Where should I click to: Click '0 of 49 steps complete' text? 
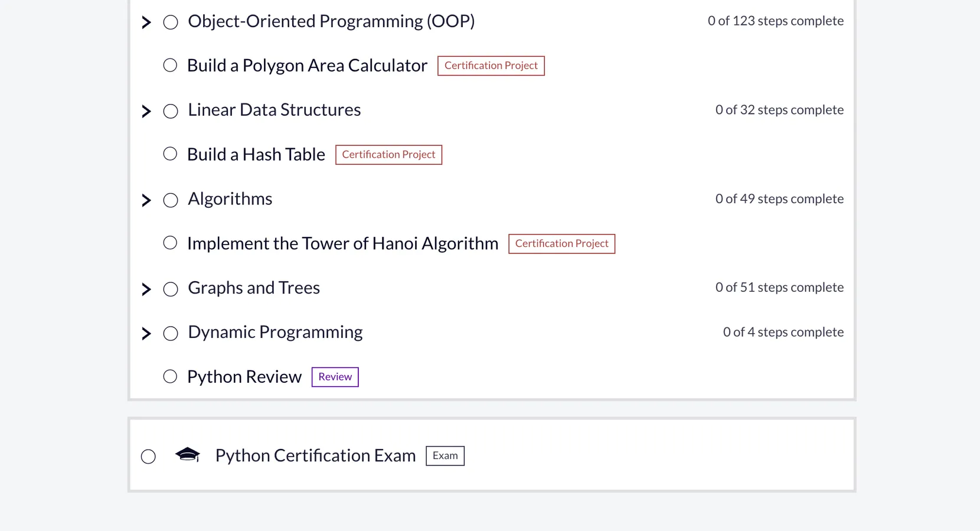pyautogui.click(x=779, y=199)
